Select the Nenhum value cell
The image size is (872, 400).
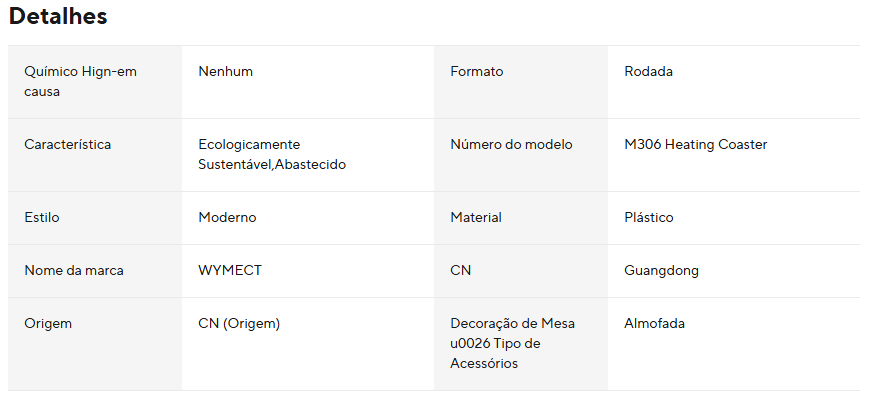[225, 72]
